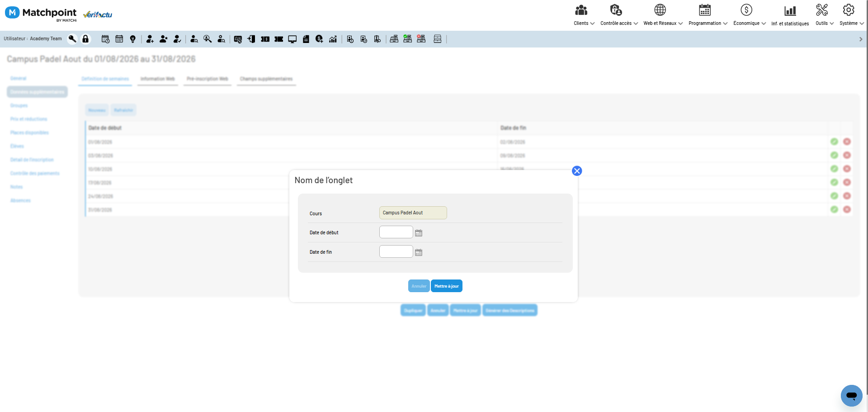Click the Date de fin input field
Screen dimensions: 868x412
pyautogui.click(x=396, y=251)
